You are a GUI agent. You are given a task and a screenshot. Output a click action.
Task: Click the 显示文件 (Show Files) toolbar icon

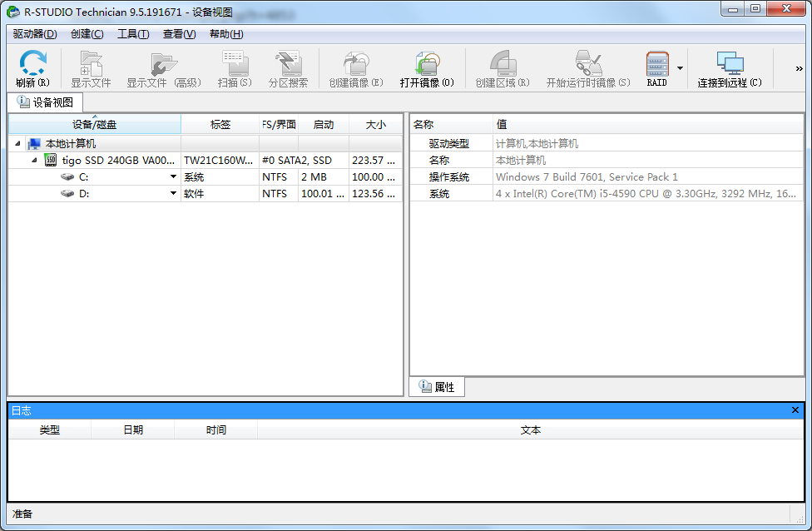[x=91, y=68]
